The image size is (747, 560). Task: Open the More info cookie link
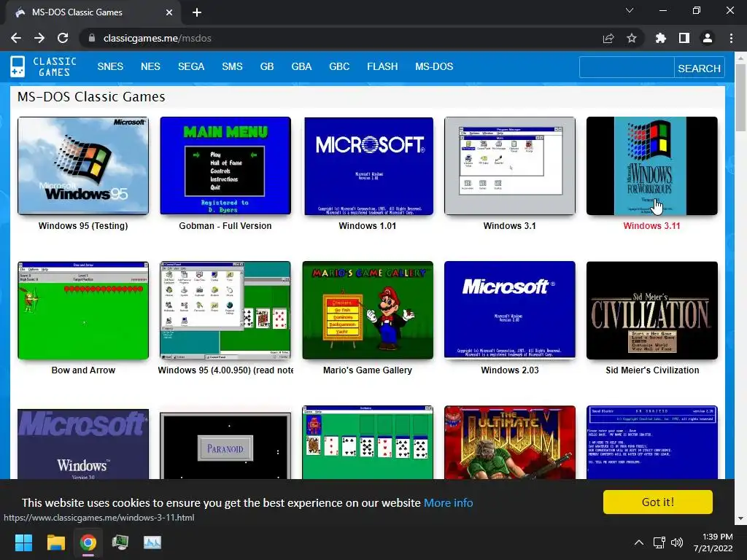click(x=449, y=503)
